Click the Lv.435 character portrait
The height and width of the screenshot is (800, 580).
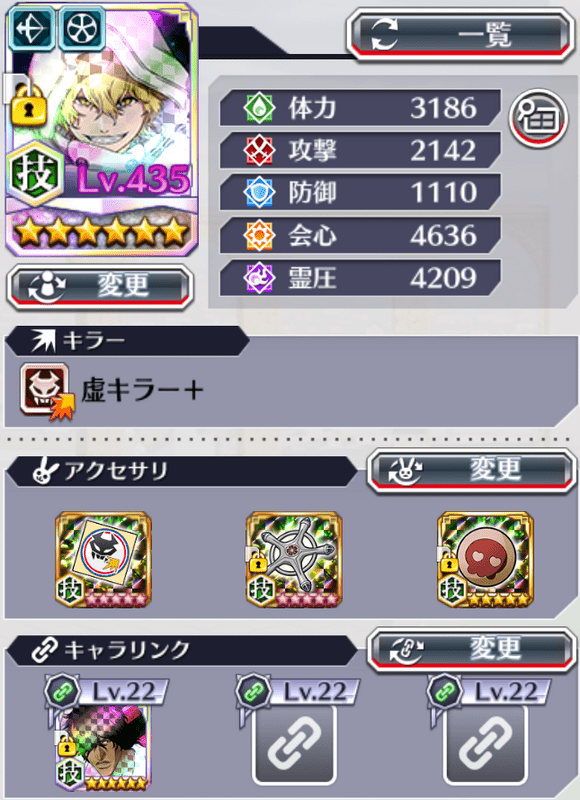(102, 130)
